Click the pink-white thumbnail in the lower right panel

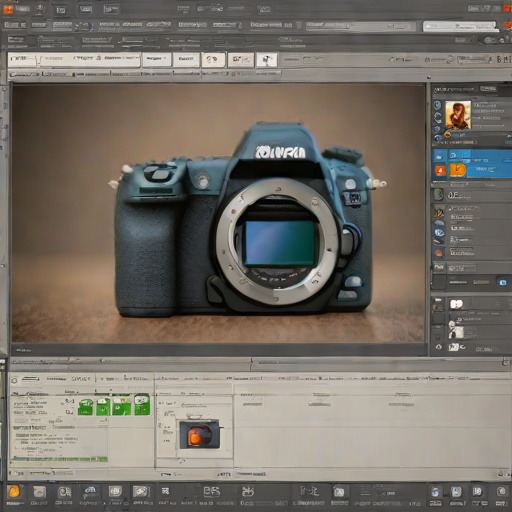click(x=456, y=304)
